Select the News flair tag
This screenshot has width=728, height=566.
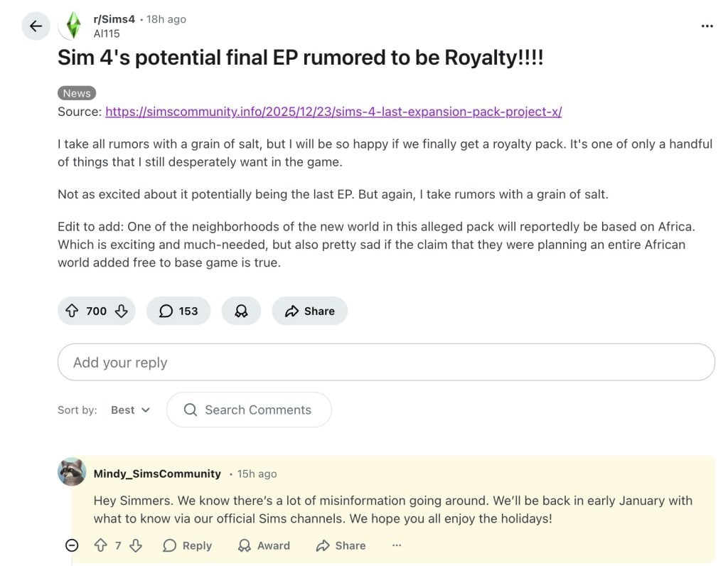pos(76,92)
